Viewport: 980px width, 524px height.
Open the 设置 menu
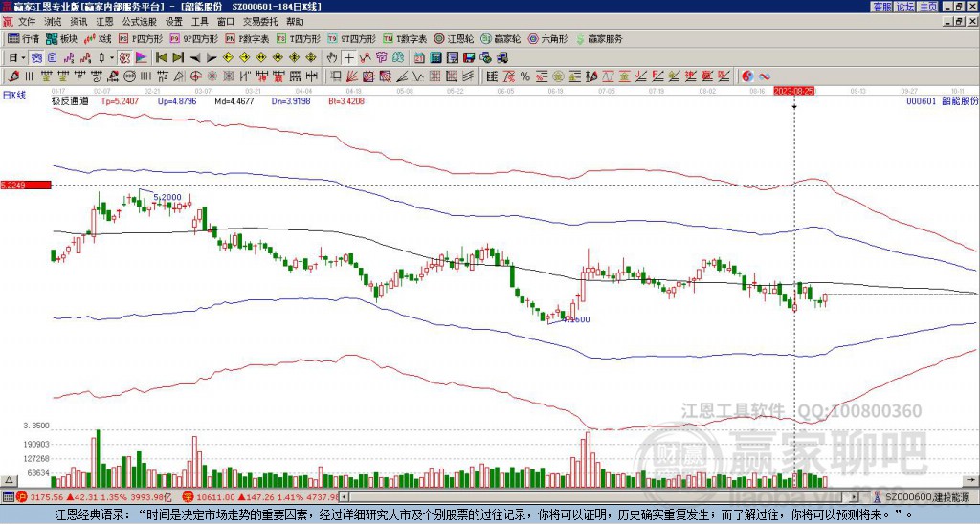(174, 22)
